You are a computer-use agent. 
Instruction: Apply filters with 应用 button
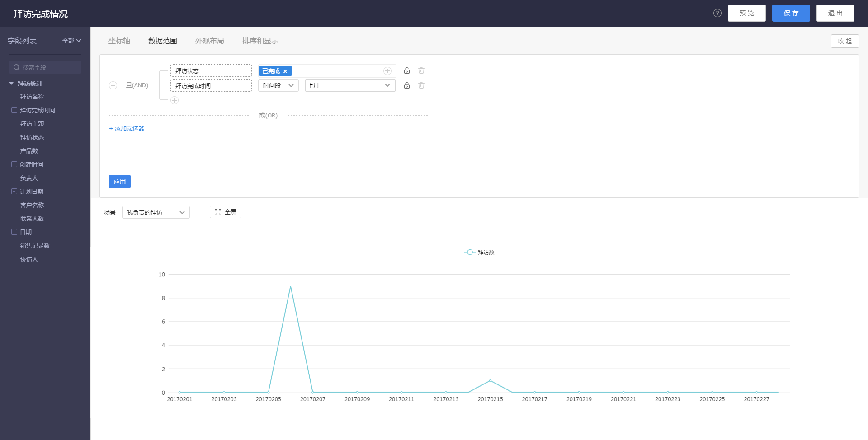click(x=120, y=182)
